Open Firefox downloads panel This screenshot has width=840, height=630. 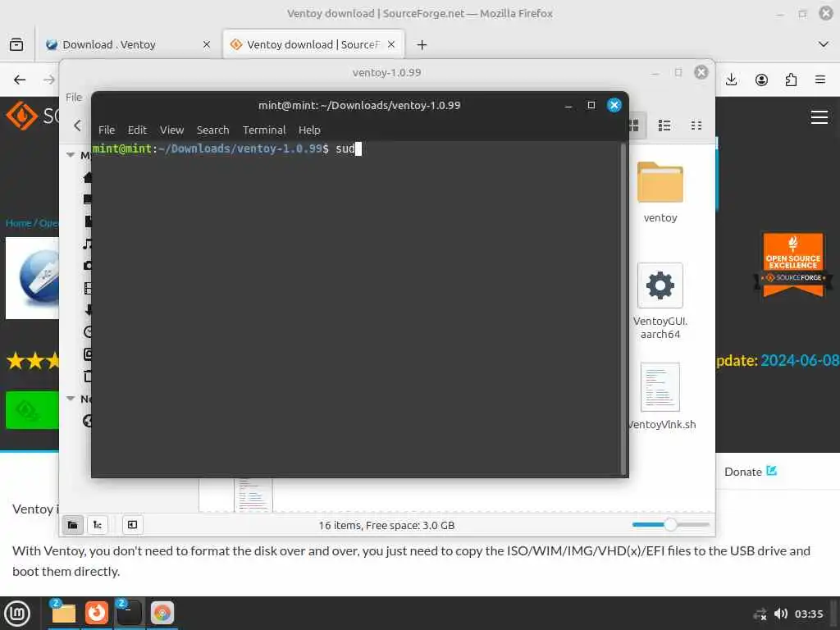click(731, 80)
